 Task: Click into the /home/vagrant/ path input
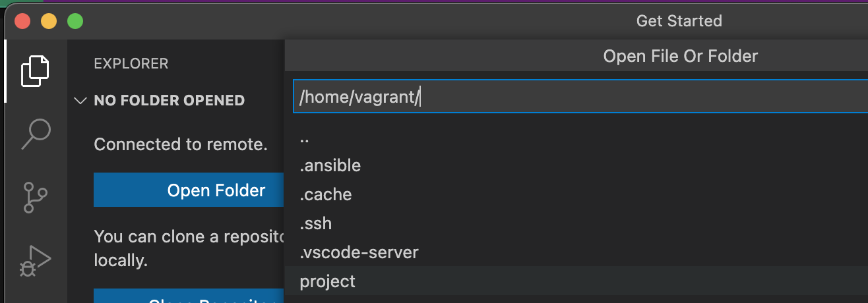point(580,97)
